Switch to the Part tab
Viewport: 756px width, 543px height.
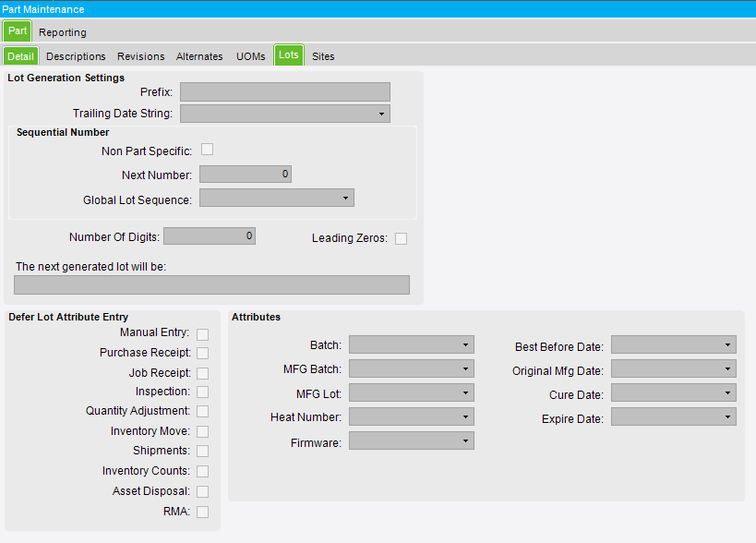tap(18, 31)
